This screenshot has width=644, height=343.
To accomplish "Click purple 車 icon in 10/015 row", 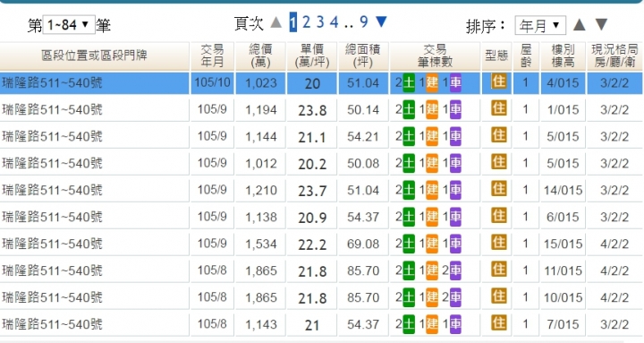I will point(455,297).
